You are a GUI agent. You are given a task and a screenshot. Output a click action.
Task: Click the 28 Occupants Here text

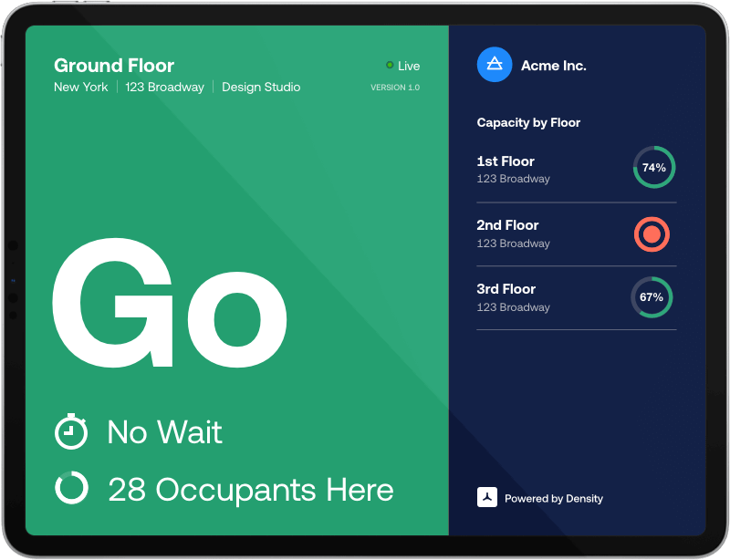click(251, 490)
